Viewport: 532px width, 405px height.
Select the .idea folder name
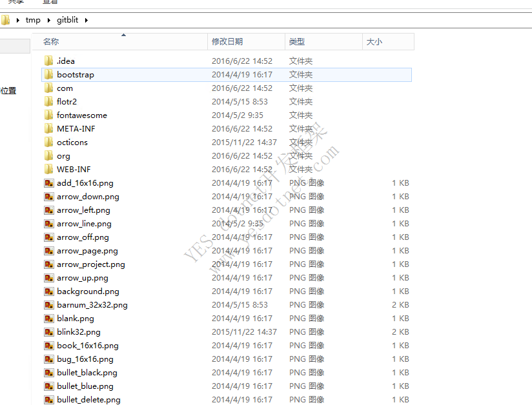coord(66,61)
